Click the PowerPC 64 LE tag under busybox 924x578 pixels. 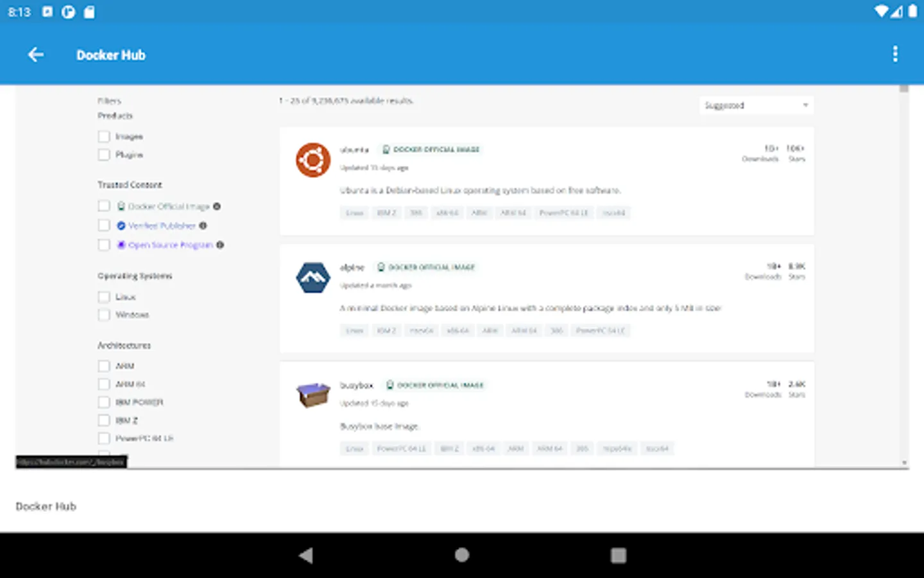coord(402,448)
